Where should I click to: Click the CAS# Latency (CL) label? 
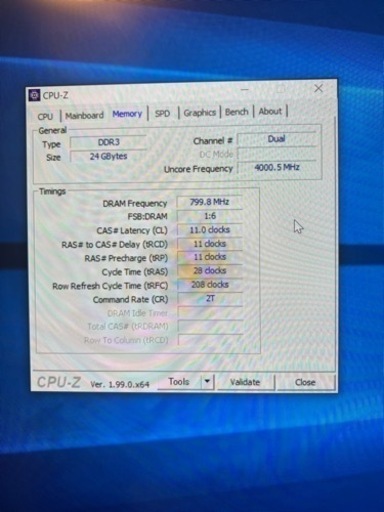click(x=132, y=231)
